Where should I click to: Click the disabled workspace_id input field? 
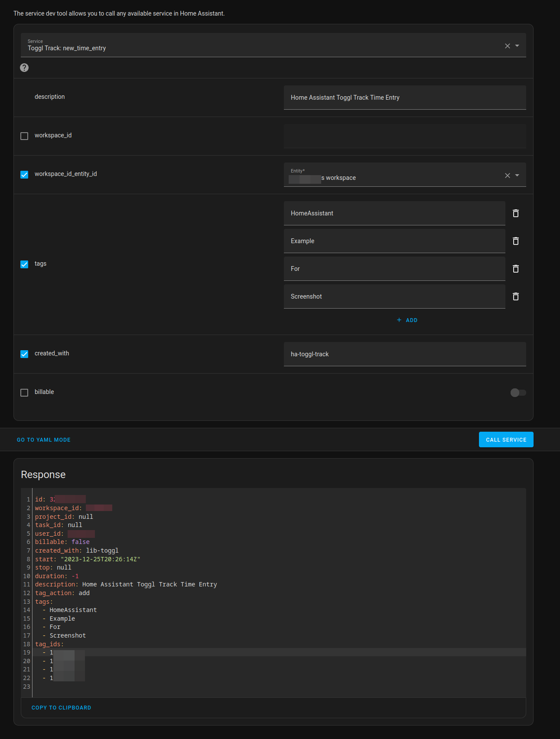405,136
